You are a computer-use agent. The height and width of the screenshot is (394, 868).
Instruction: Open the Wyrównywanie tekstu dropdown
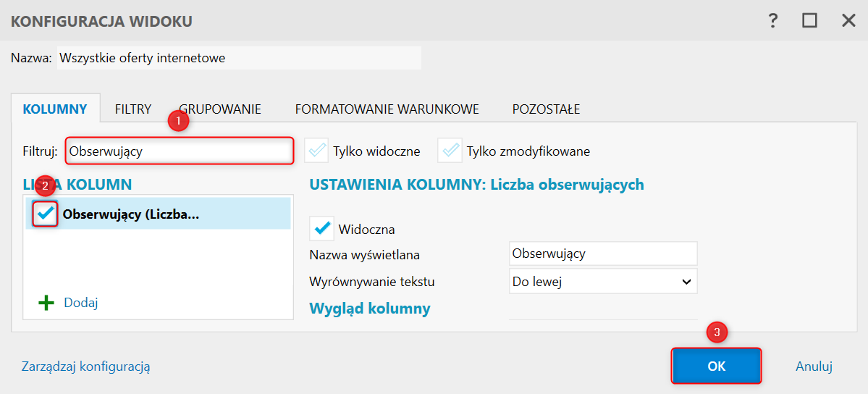point(603,282)
